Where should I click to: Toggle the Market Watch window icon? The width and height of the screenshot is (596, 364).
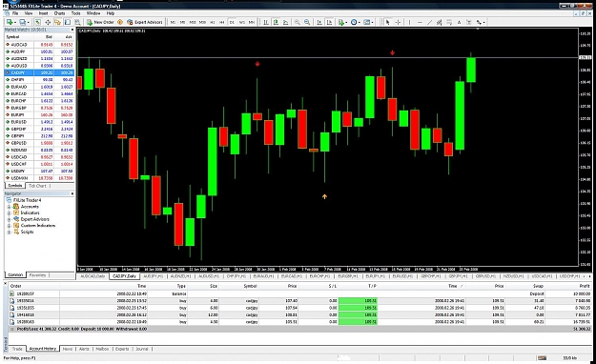click(x=37, y=22)
